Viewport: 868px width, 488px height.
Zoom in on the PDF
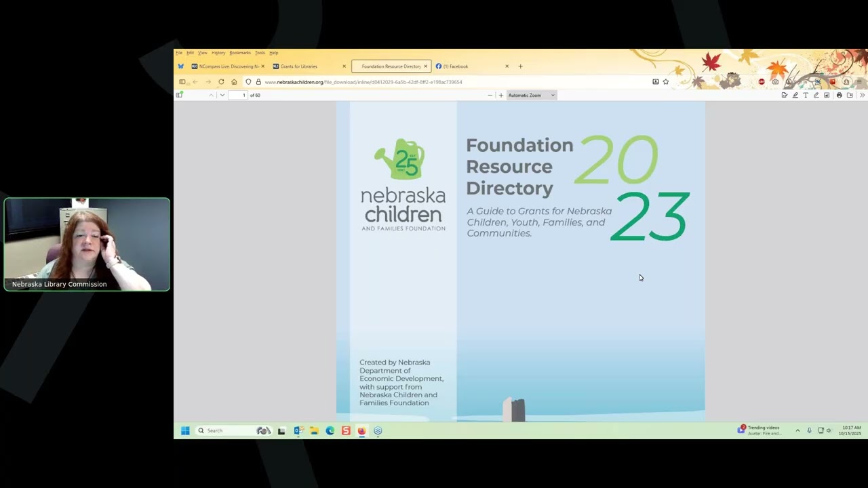click(x=501, y=95)
